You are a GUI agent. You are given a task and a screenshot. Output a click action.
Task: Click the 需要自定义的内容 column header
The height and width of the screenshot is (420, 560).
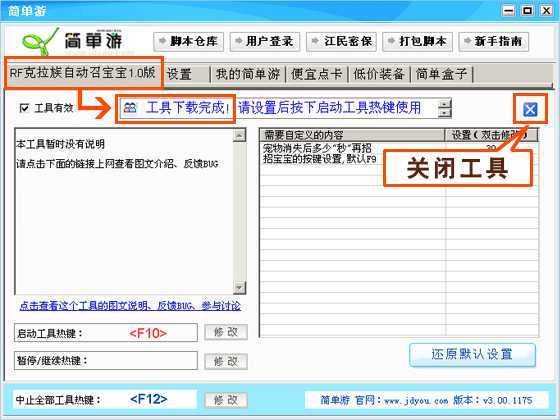(x=352, y=135)
